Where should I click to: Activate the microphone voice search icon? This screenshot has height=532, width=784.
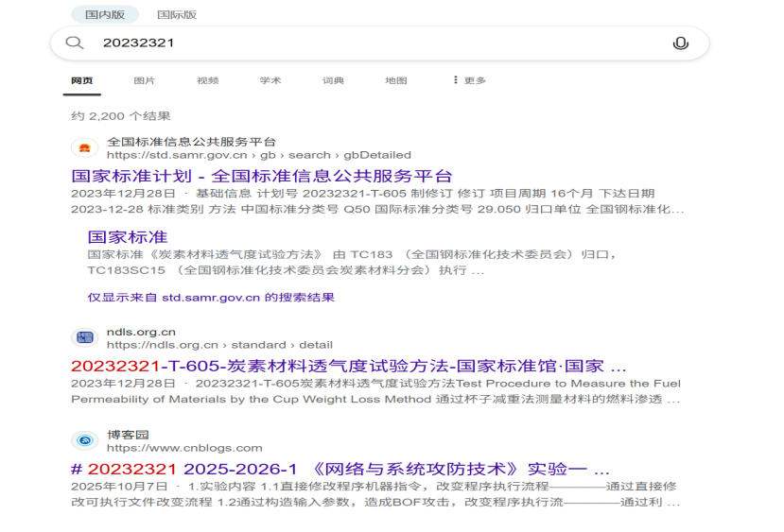click(681, 43)
